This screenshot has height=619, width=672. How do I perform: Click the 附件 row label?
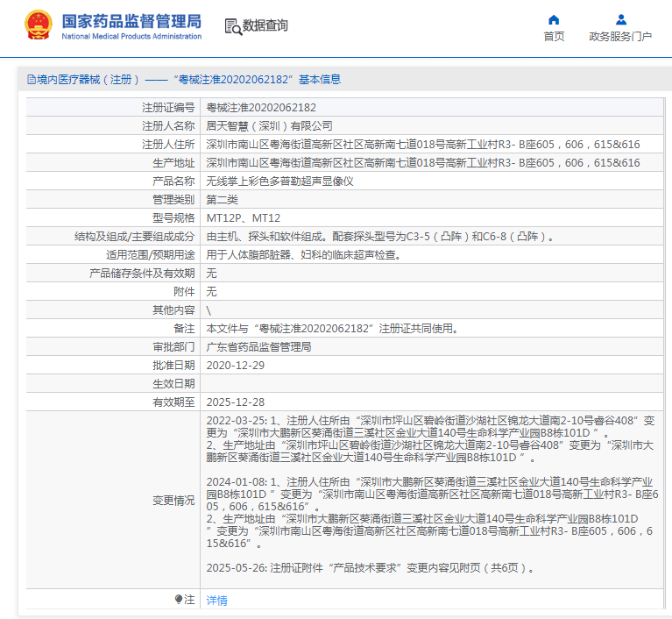coord(184,292)
